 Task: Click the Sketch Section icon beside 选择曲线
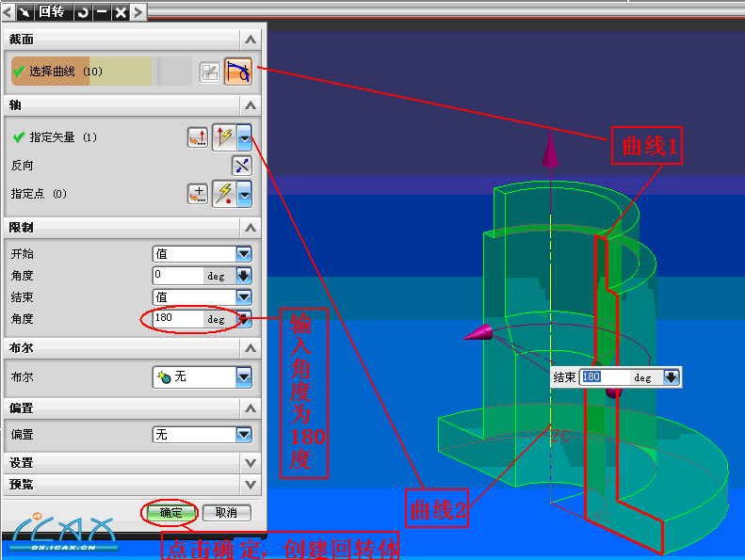tap(209, 72)
